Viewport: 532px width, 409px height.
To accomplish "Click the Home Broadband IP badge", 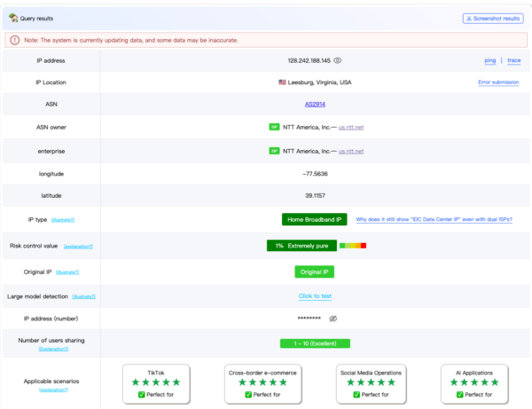I will coord(314,219).
